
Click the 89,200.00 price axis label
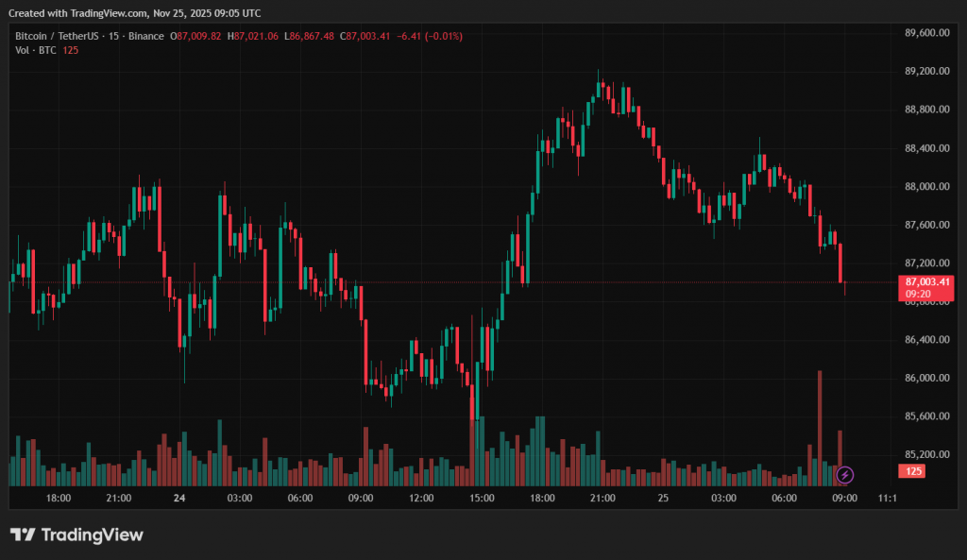pyautogui.click(x=925, y=71)
